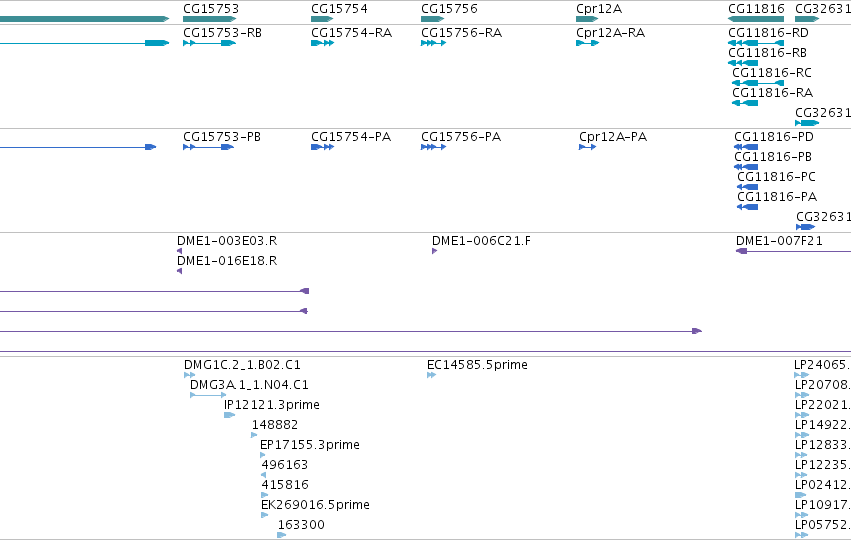Select the CG11816 gene arrow glyph
This screenshot has width=851, height=540.
756,19
